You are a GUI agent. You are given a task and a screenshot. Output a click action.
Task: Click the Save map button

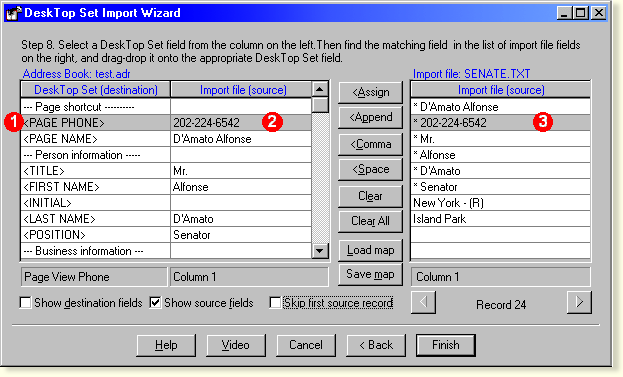coord(370,275)
